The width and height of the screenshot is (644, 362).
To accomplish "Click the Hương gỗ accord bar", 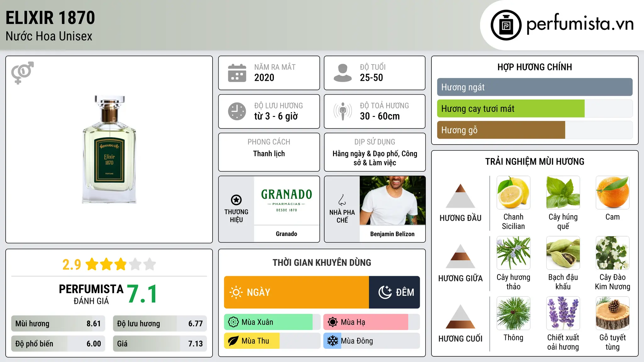I will tap(535, 130).
